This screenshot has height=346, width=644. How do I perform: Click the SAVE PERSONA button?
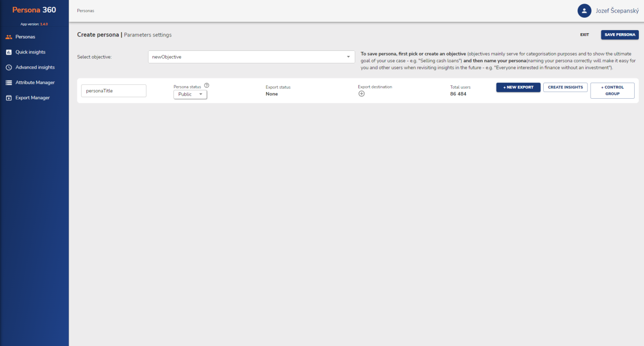coord(620,35)
